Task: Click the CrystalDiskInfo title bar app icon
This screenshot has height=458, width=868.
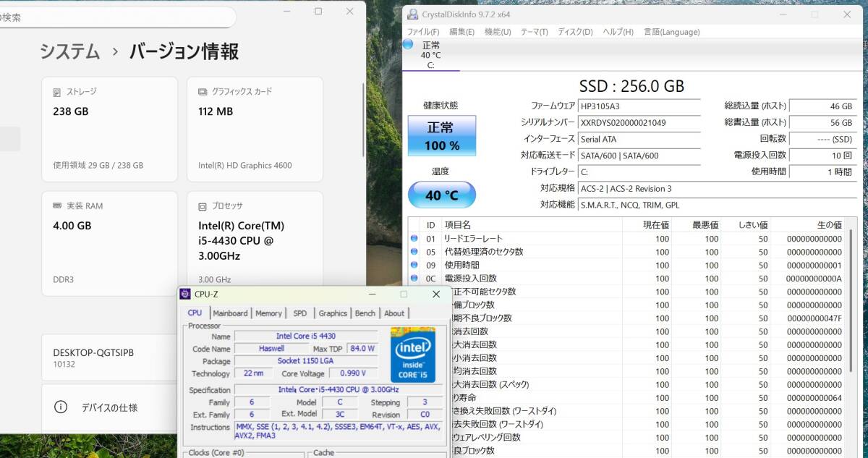Action: pos(412,14)
